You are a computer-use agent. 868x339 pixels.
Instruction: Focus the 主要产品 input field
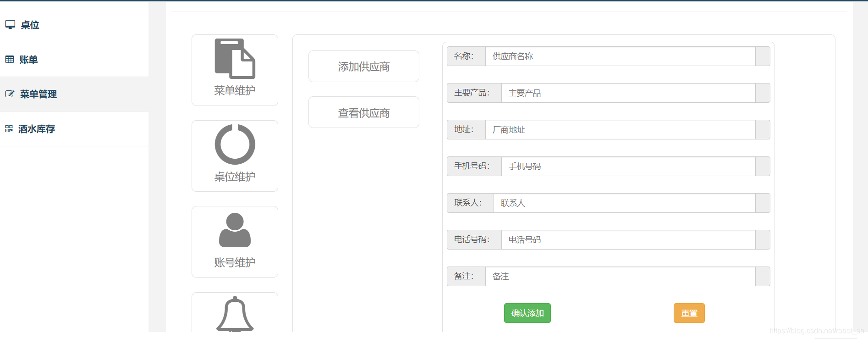tap(628, 93)
